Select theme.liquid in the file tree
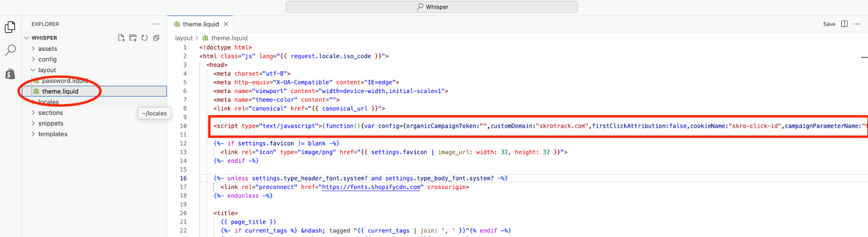The width and height of the screenshot is (868, 237). [x=60, y=91]
